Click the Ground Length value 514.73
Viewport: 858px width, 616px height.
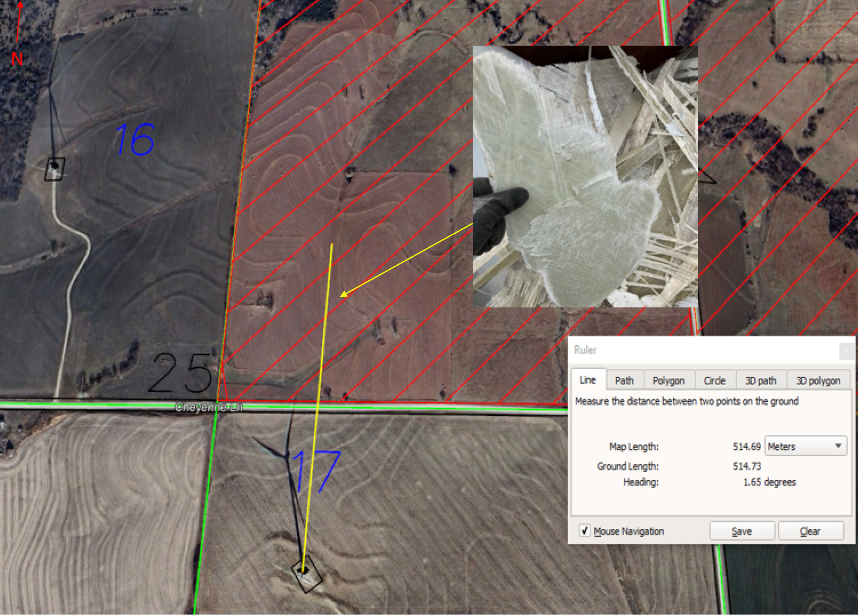click(747, 466)
